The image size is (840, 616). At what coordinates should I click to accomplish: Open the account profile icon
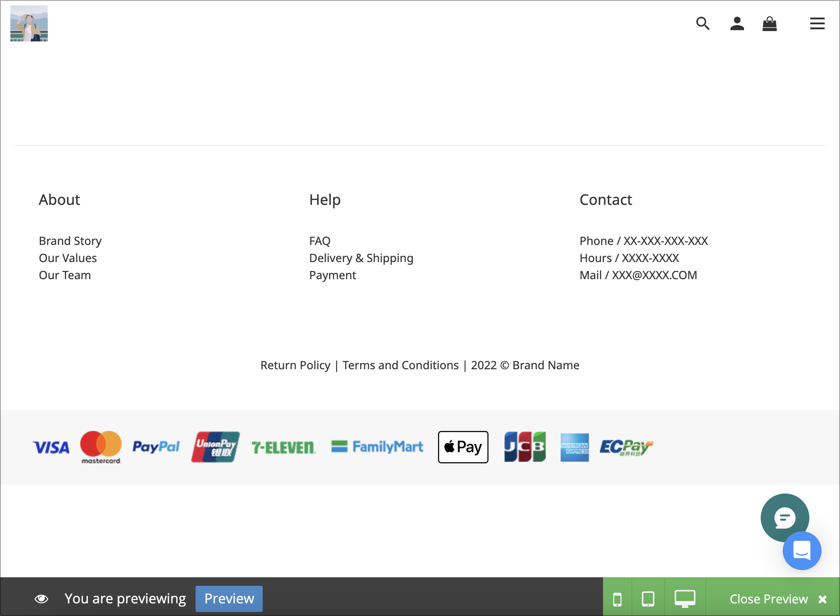point(737,23)
